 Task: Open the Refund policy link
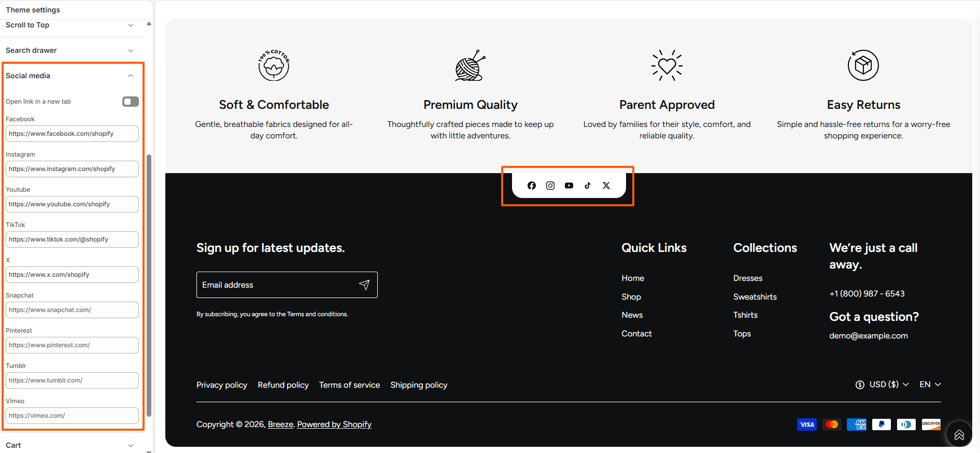(283, 385)
